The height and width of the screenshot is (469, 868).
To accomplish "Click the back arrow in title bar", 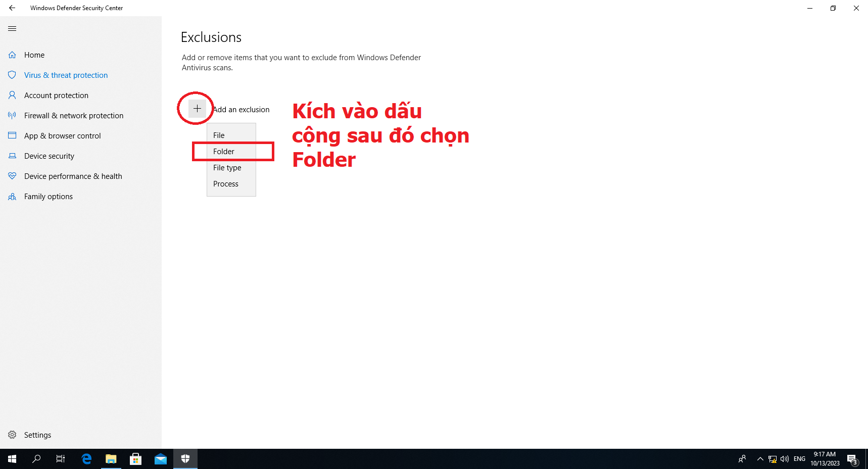I will pyautogui.click(x=12, y=8).
